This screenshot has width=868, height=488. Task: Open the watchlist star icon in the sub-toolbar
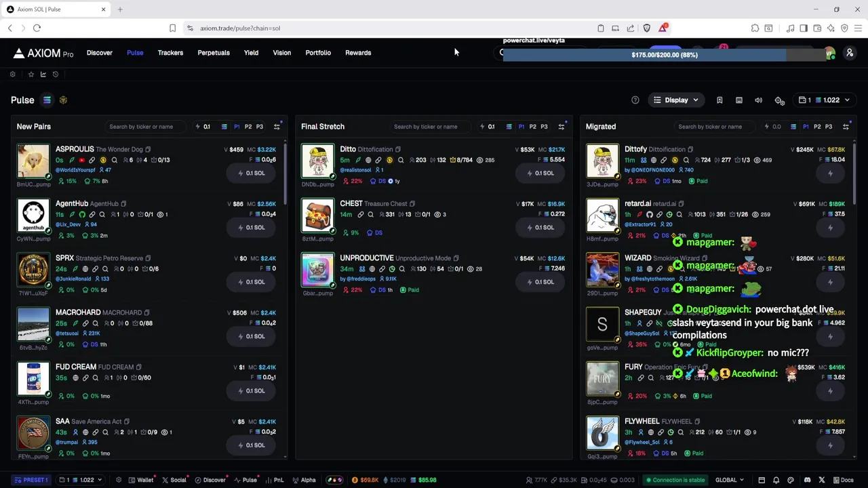31,74
